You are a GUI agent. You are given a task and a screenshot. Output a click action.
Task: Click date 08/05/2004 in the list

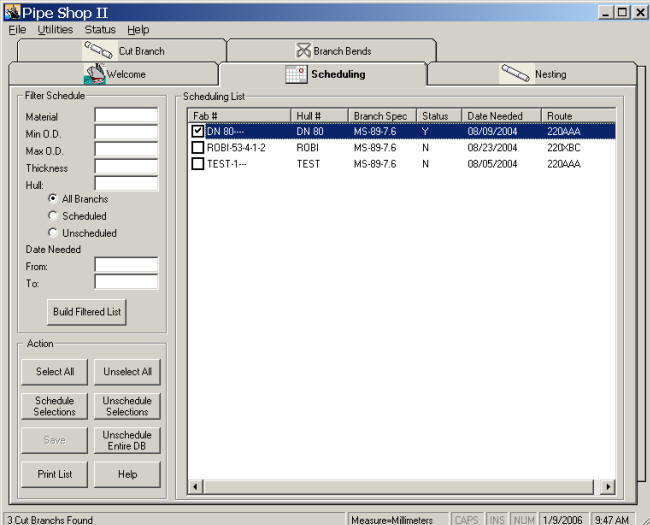click(492, 164)
